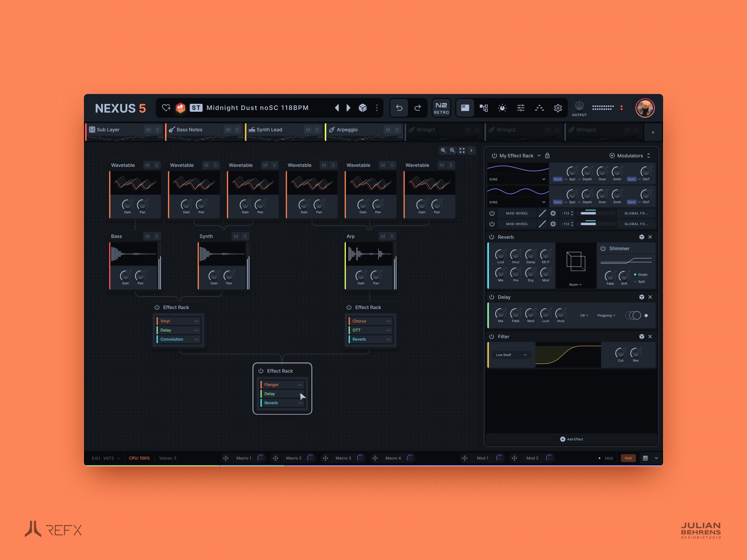
Task: Click the zoom in magnifier icon
Action: point(443,151)
